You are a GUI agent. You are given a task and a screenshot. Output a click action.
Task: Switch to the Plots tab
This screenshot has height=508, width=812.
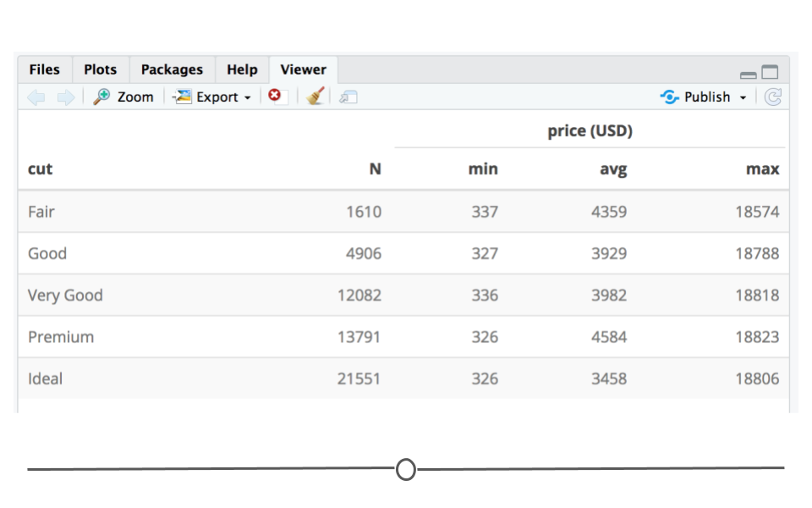[101, 69]
